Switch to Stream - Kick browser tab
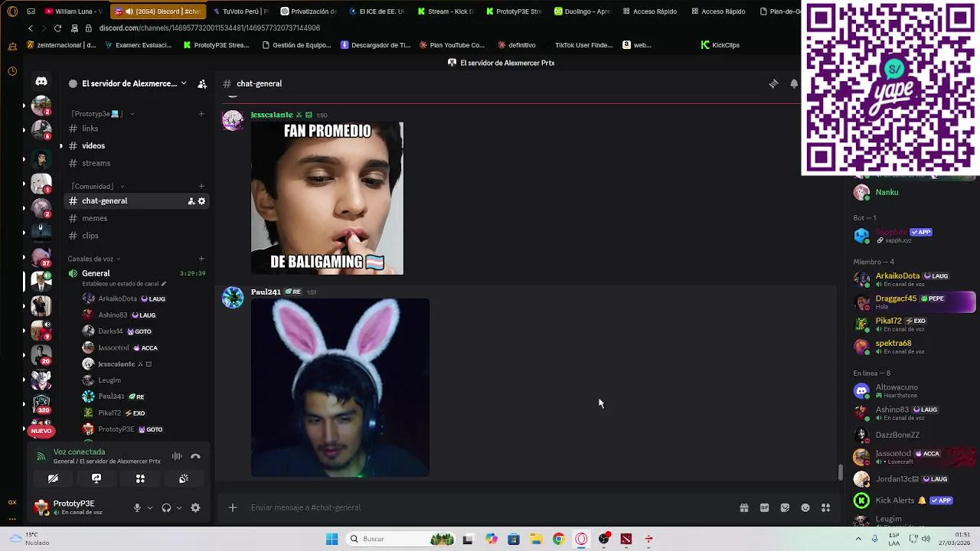This screenshot has height=551, width=980. click(x=446, y=11)
